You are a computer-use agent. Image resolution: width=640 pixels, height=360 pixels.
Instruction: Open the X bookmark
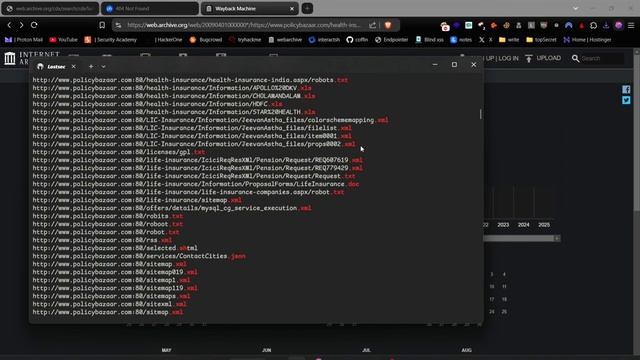click(486, 40)
